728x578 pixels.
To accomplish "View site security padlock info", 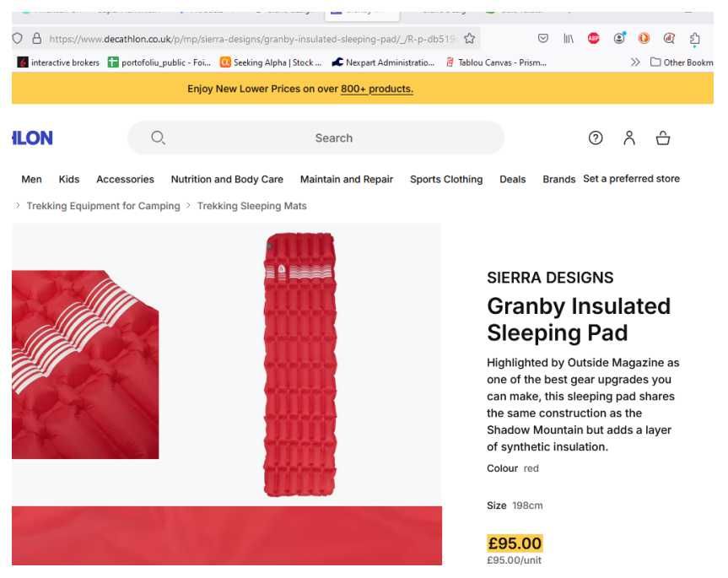I will click(x=36, y=38).
